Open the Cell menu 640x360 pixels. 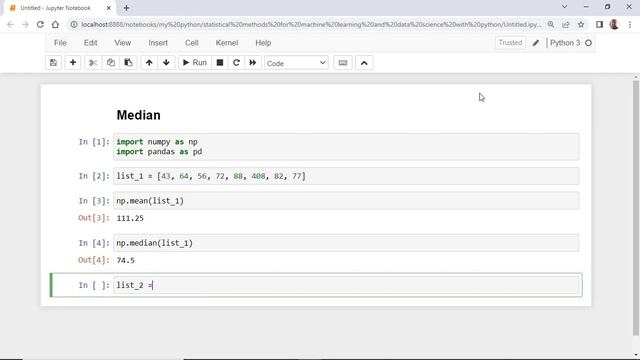pos(191,43)
